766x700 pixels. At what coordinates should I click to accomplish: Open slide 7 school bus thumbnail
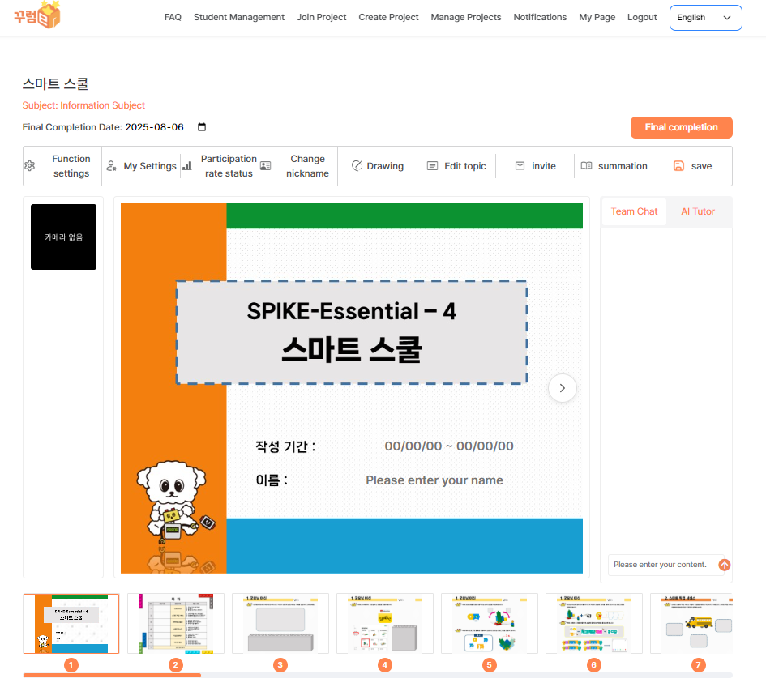691,623
